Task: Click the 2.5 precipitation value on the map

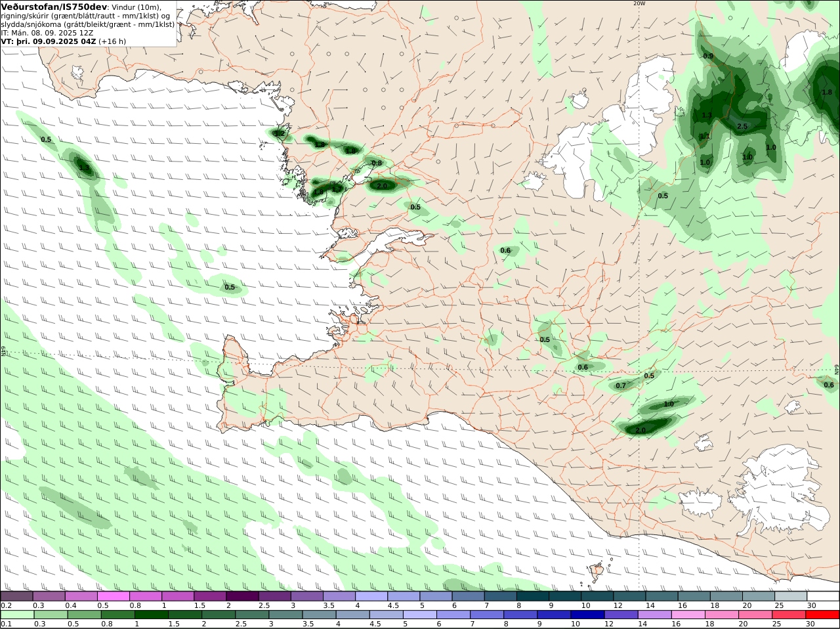Action: pyautogui.click(x=742, y=127)
